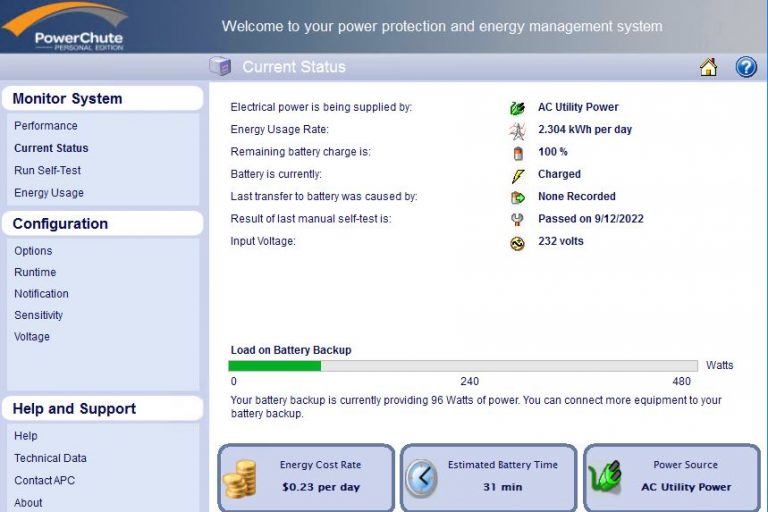Click the Home icon in header
This screenshot has height=512, width=768.
(708, 67)
